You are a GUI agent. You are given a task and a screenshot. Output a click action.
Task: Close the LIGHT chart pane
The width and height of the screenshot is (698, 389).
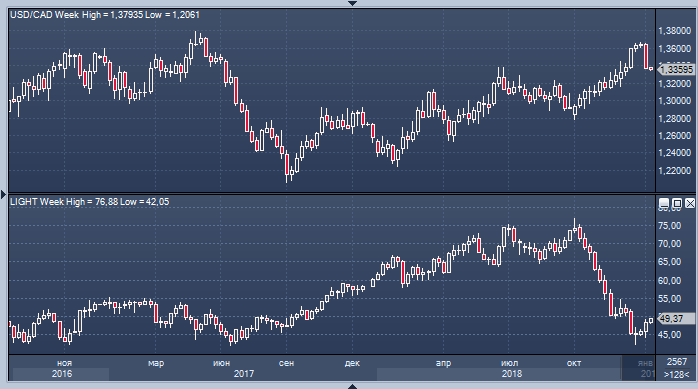pos(690,203)
